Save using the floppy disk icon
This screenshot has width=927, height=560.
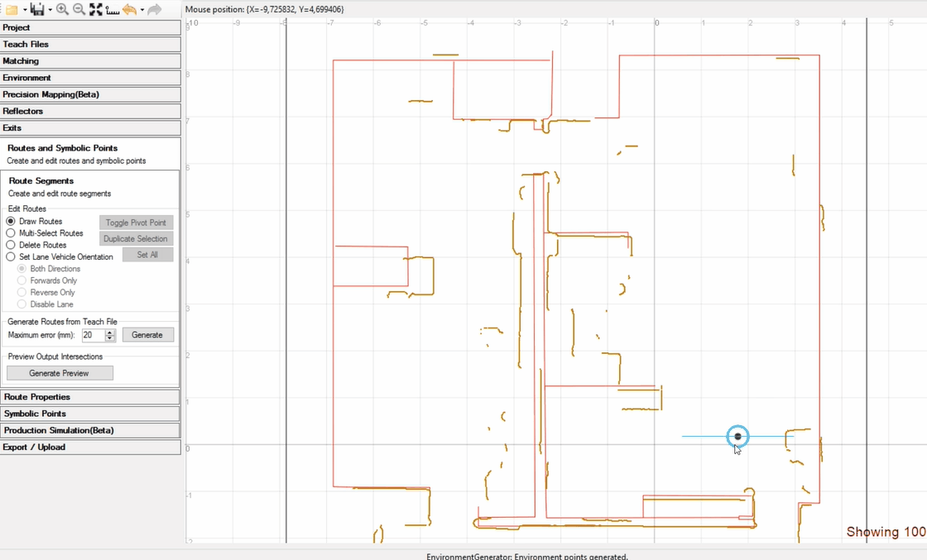[37, 9]
